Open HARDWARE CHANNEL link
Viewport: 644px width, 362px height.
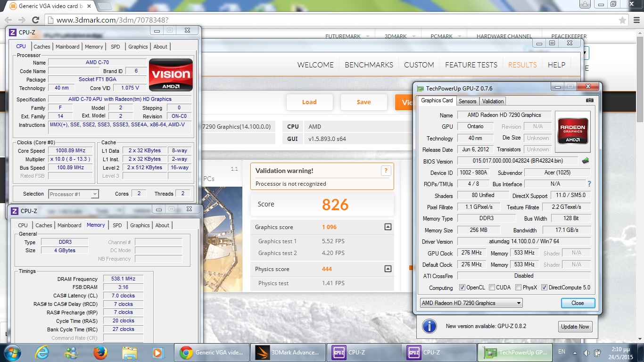504,36
